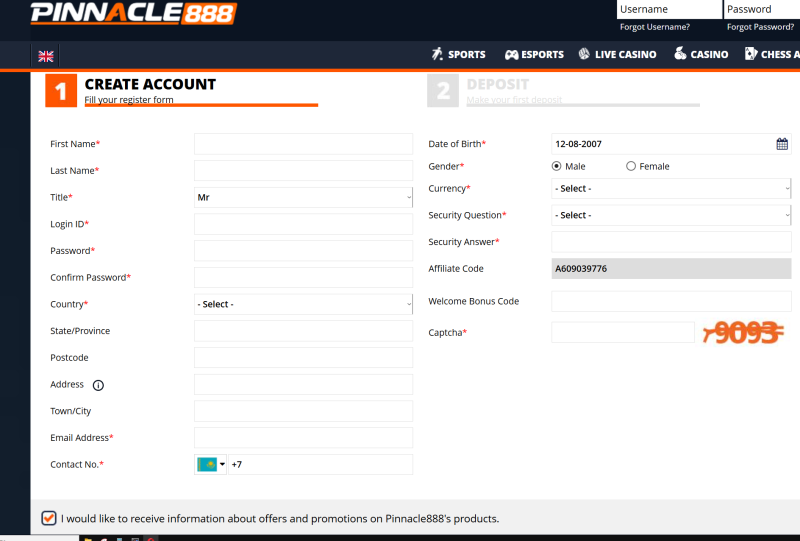
Task: Click the Forgot Password? link
Action: [x=760, y=27]
